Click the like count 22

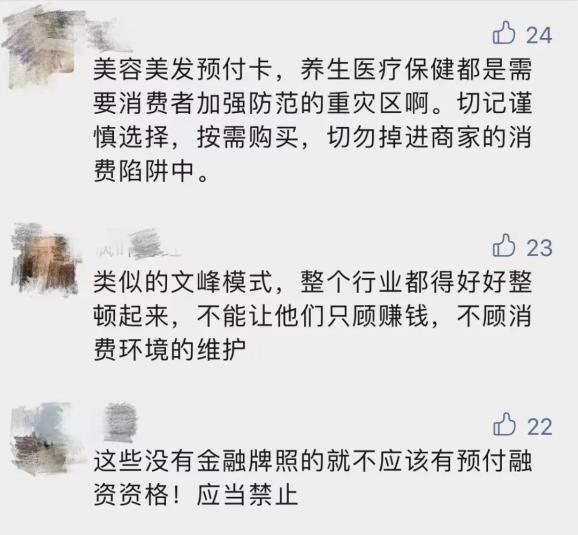539,427
